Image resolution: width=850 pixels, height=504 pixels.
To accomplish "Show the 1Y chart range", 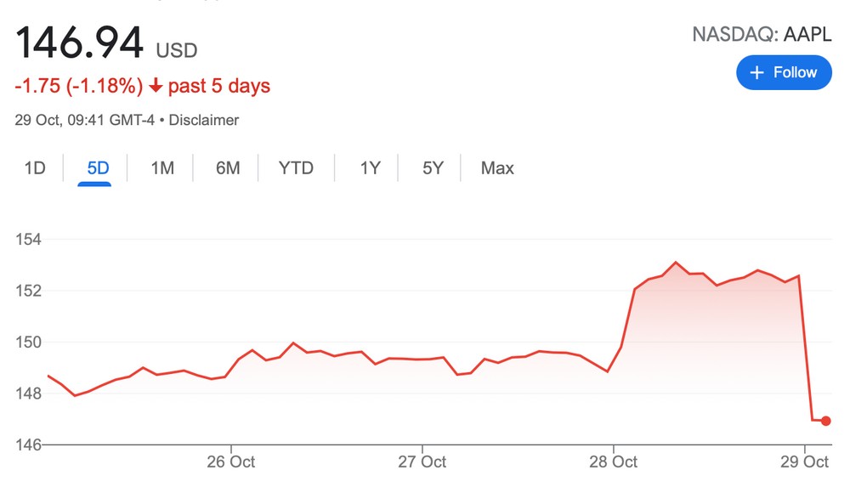I will click(370, 168).
